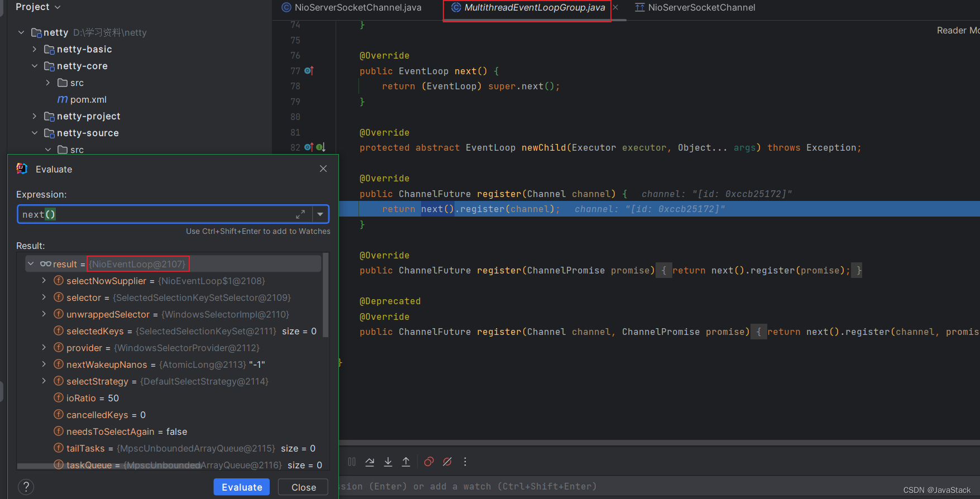Collapse the netty root project node

[x=21, y=32]
